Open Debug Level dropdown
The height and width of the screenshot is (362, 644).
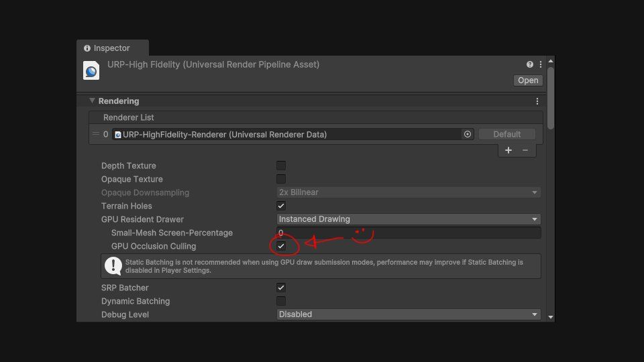(x=409, y=314)
